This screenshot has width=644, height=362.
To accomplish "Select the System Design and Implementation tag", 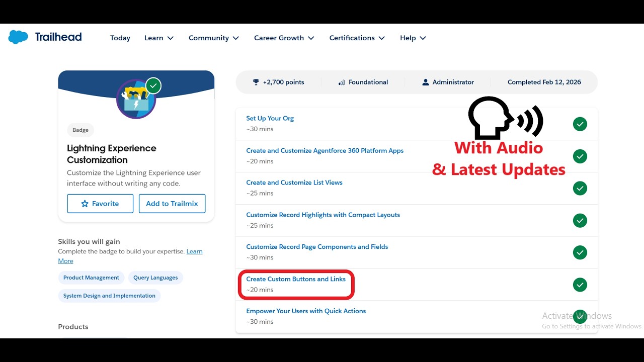I will (x=109, y=296).
